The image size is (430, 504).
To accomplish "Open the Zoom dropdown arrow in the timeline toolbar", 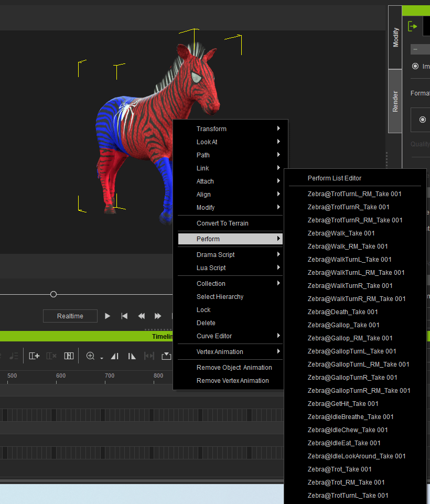I will coord(101,358).
